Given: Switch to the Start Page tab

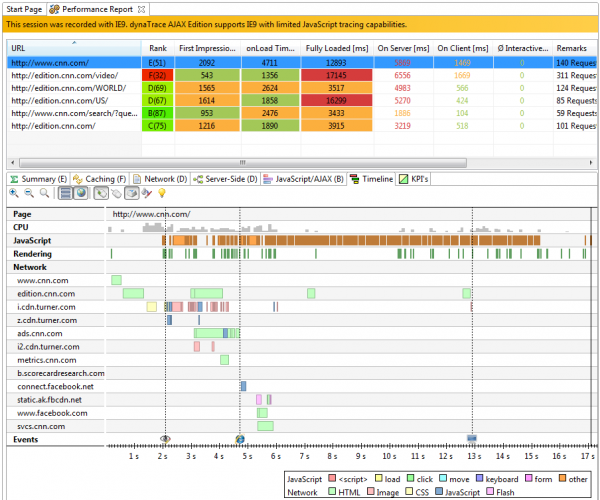Looking at the screenshot, I should point(24,9).
